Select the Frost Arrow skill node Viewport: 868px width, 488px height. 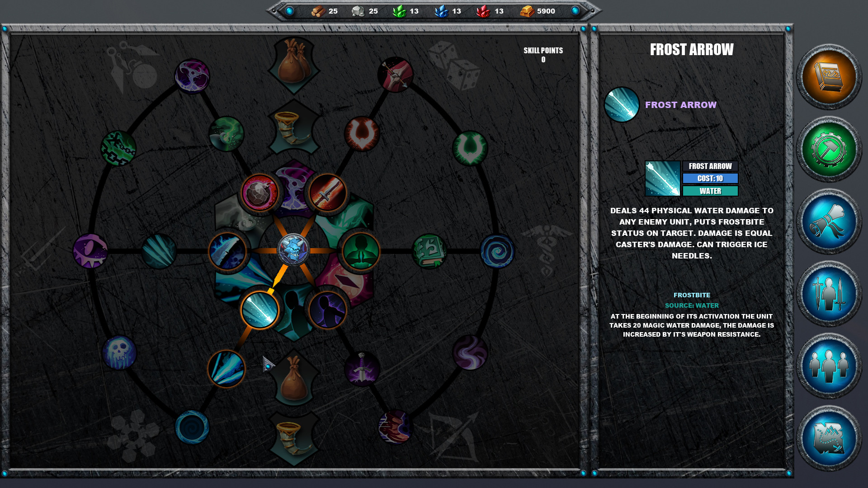click(x=261, y=310)
